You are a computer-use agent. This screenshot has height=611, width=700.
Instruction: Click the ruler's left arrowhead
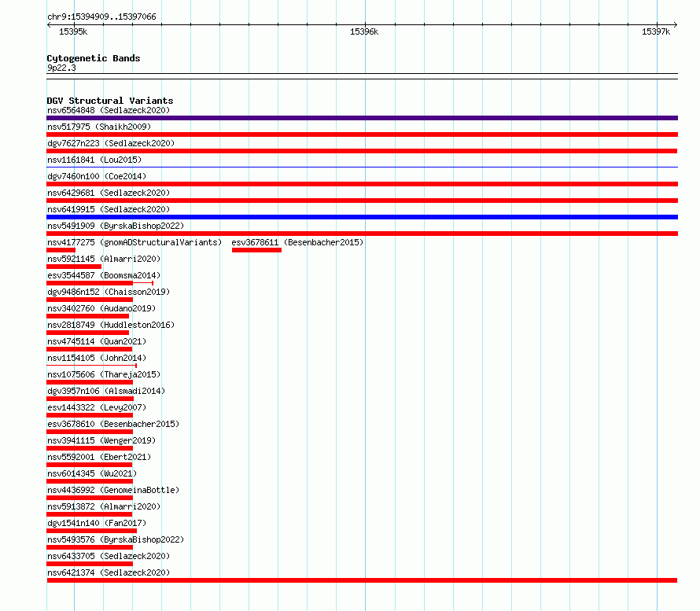(49, 24)
